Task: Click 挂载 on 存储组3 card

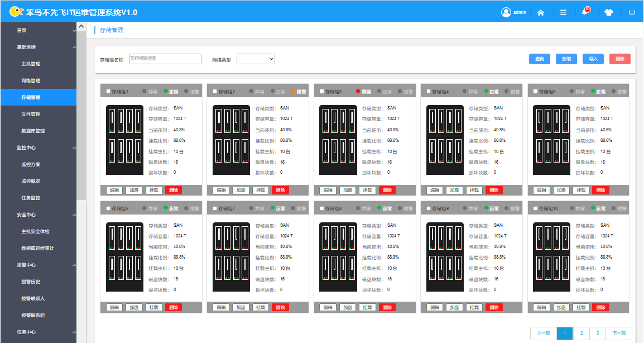Action: click(x=367, y=190)
